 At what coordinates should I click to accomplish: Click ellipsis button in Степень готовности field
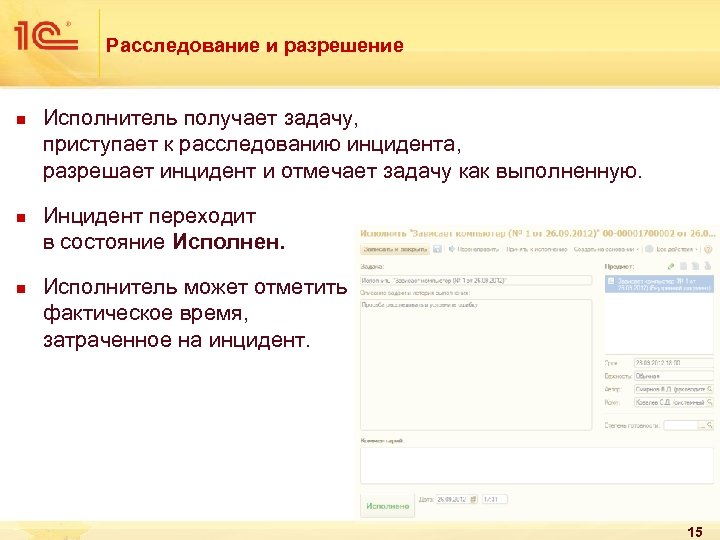click(702, 426)
